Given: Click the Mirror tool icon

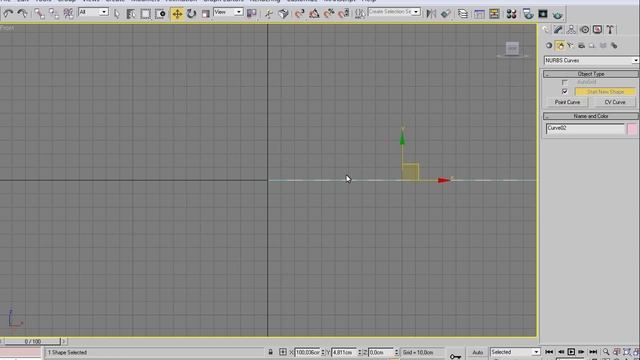Looking at the screenshot, I should (431, 14).
